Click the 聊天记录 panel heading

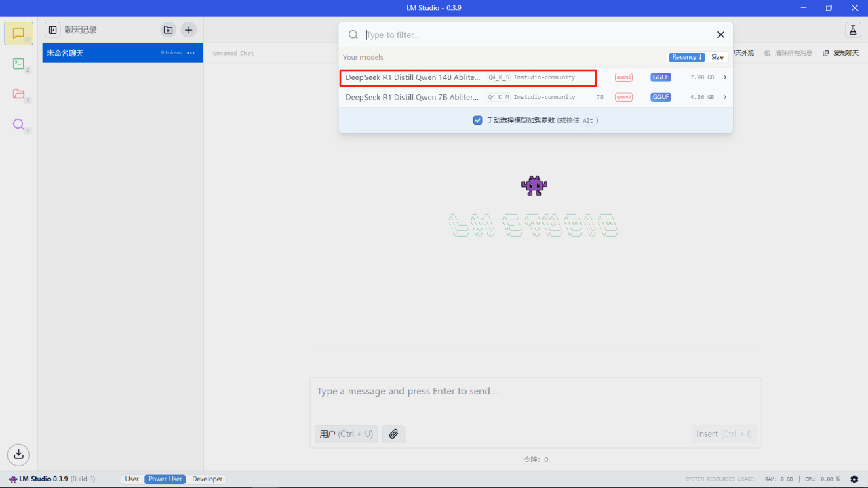81,30
